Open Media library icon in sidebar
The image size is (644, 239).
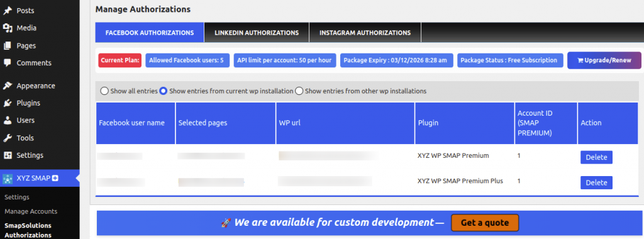point(8,28)
